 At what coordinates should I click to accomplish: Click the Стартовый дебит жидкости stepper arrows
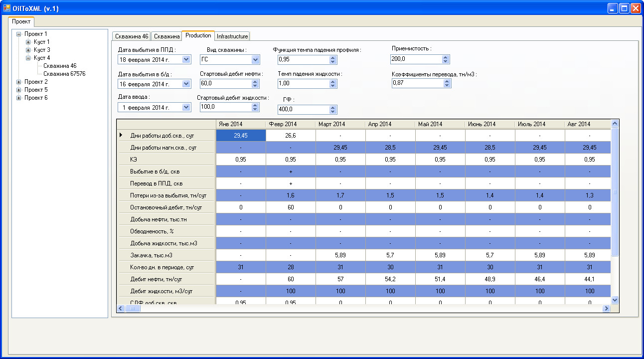pyautogui.click(x=255, y=107)
